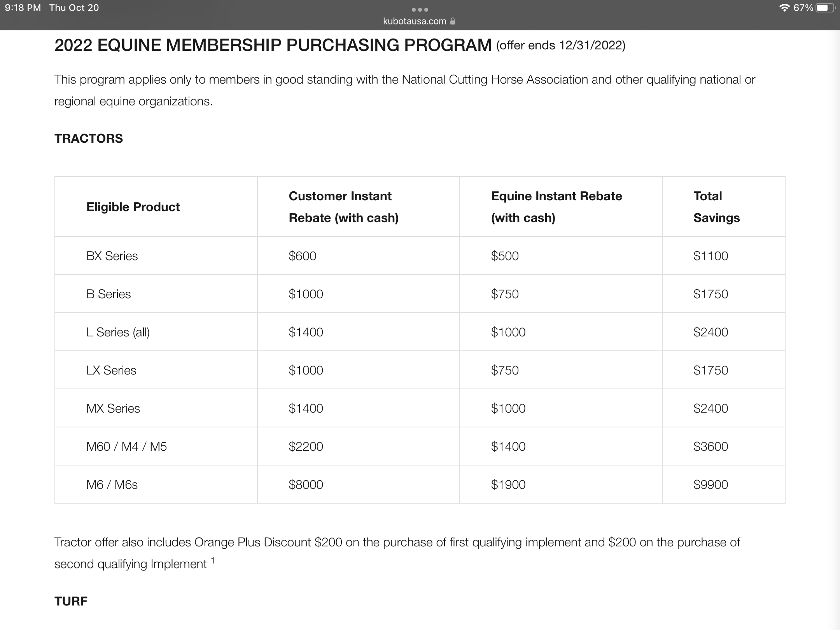
Task: Select the LX Series $750 equine rebate
Action: point(505,370)
